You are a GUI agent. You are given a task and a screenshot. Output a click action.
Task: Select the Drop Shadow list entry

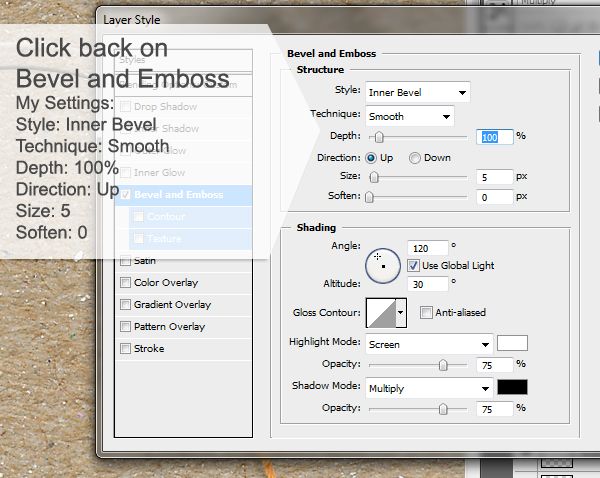click(183, 107)
